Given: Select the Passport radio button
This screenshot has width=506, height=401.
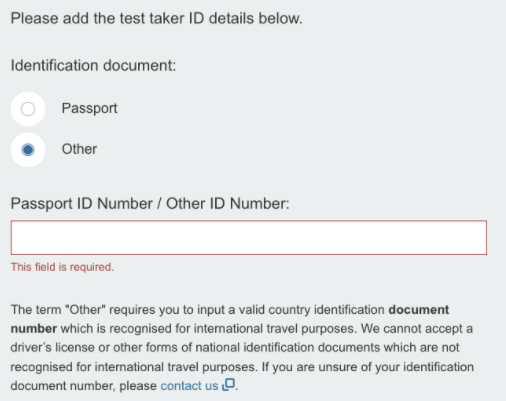Looking at the screenshot, I should [x=28, y=109].
